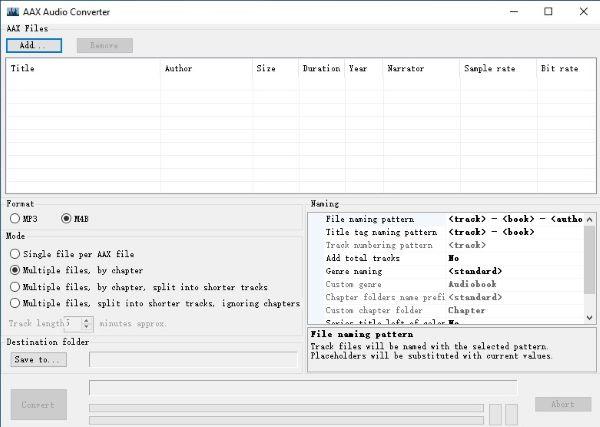Select the Add total tracks property
The height and width of the screenshot is (427, 600).
click(362, 258)
